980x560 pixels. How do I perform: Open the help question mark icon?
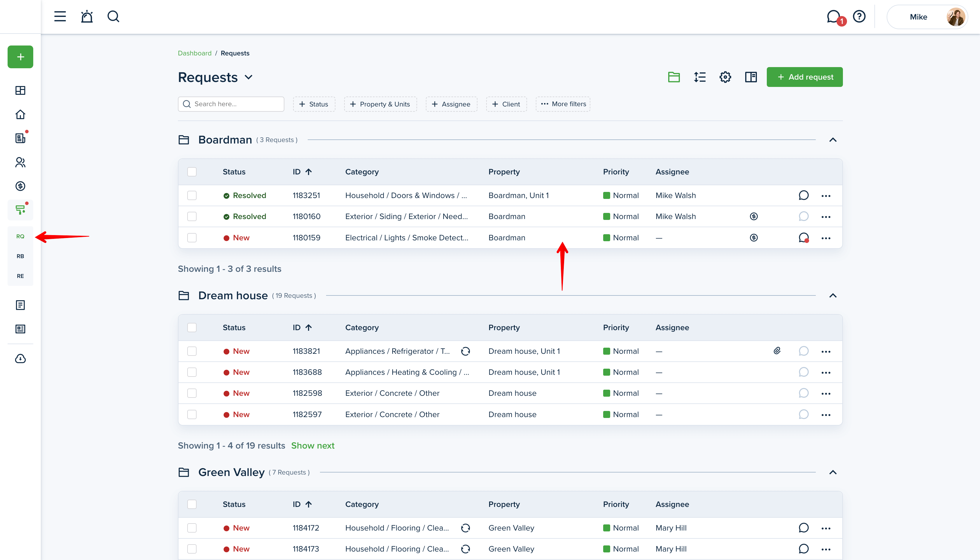(x=859, y=17)
